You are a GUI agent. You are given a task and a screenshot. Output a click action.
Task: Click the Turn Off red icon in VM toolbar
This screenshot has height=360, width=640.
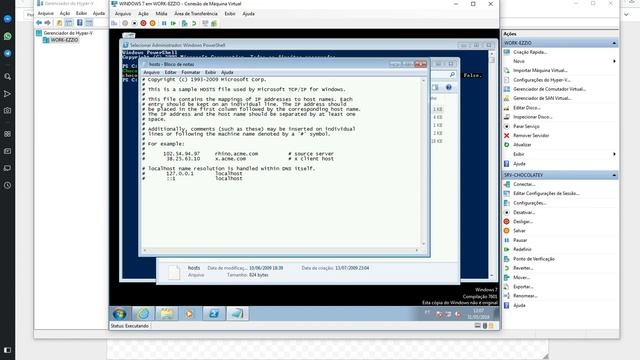pos(143,23)
